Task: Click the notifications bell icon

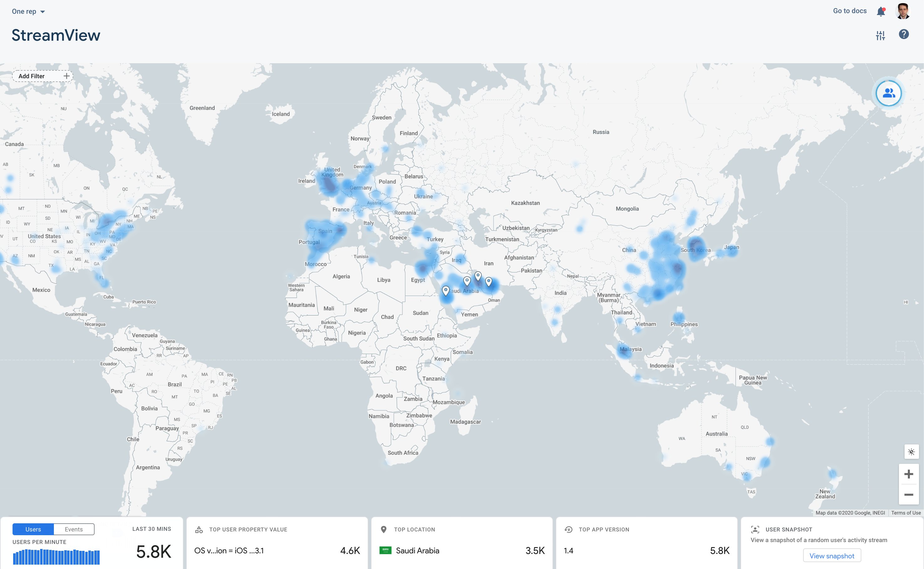Action: (x=880, y=12)
